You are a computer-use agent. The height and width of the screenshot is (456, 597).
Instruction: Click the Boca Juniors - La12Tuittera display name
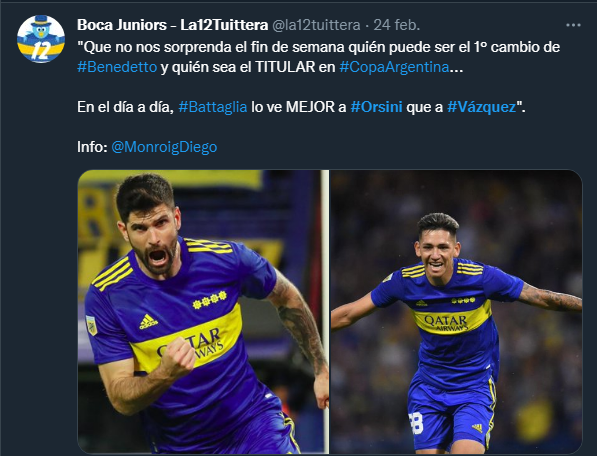coord(172,25)
